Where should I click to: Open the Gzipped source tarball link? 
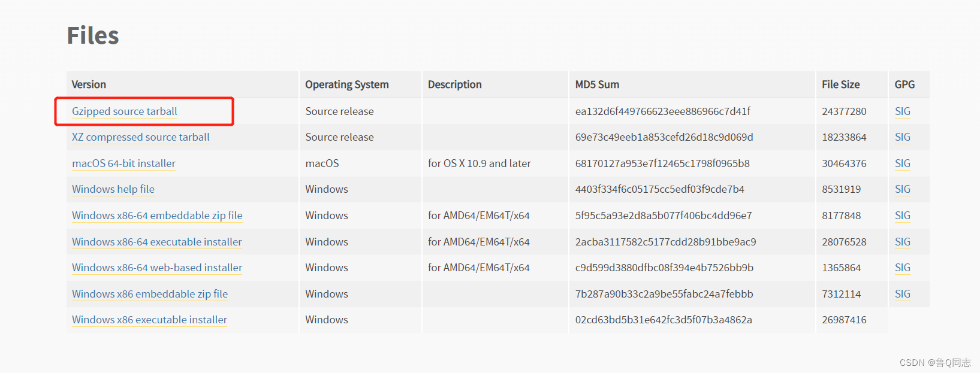124,111
